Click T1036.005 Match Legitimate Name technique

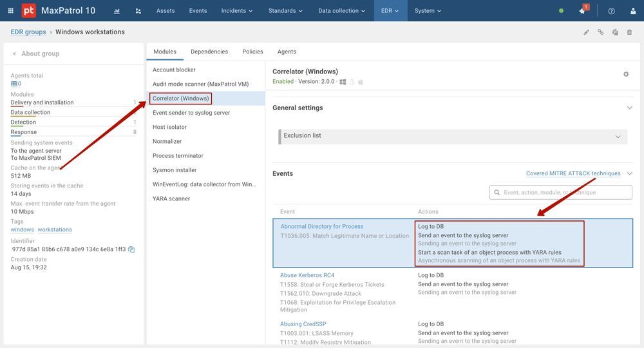click(345, 236)
